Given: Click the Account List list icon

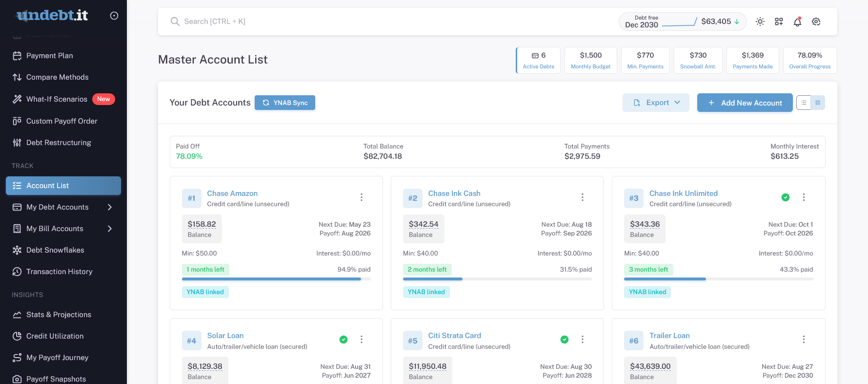Looking at the screenshot, I should pyautogui.click(x=17, y=186).
